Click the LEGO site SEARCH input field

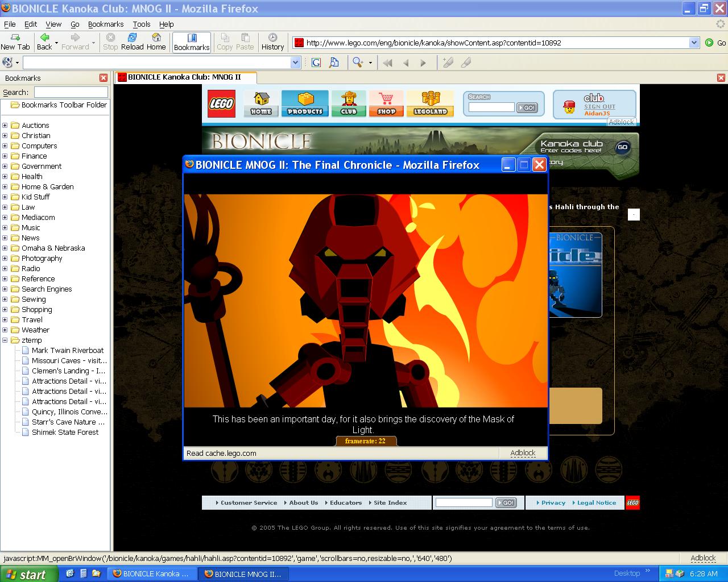(x=491, y=107)
